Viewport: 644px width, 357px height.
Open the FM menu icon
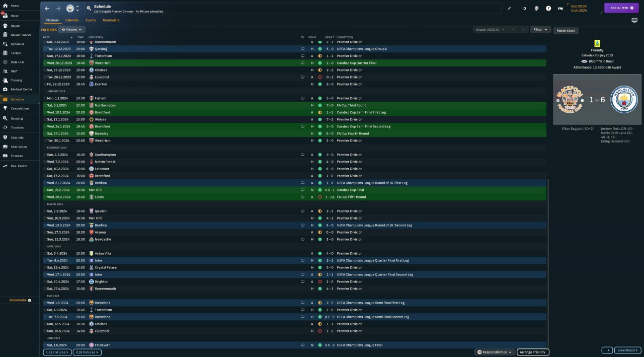(560, 9)
